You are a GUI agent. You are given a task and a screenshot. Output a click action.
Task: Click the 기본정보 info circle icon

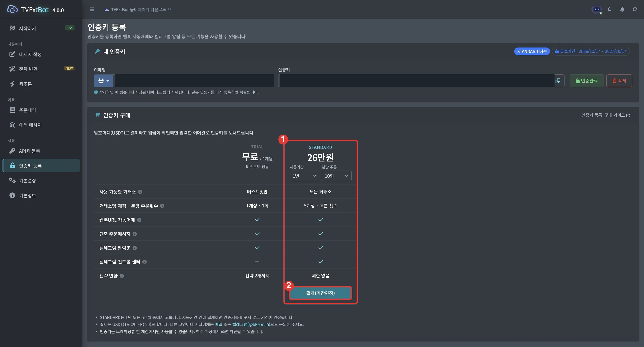[x=12, y=195]
